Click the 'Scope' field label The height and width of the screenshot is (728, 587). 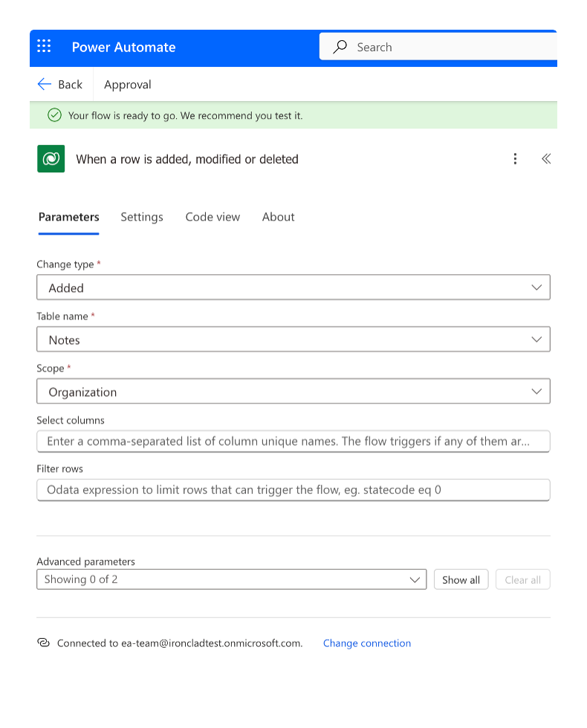point(51,368)
